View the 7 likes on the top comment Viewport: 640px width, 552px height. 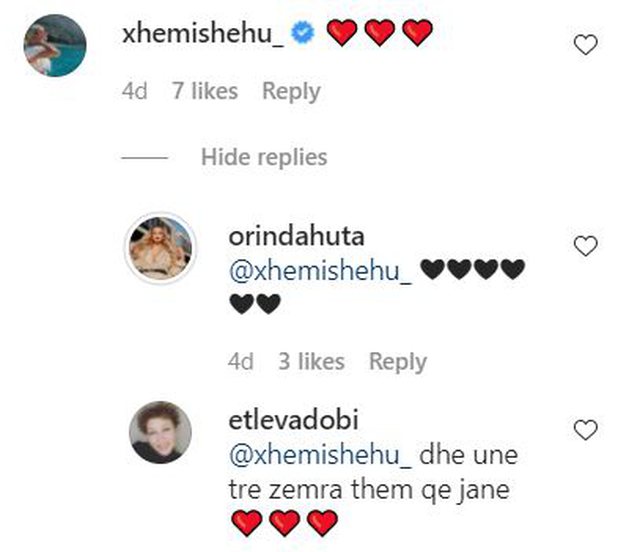(204, 91)
